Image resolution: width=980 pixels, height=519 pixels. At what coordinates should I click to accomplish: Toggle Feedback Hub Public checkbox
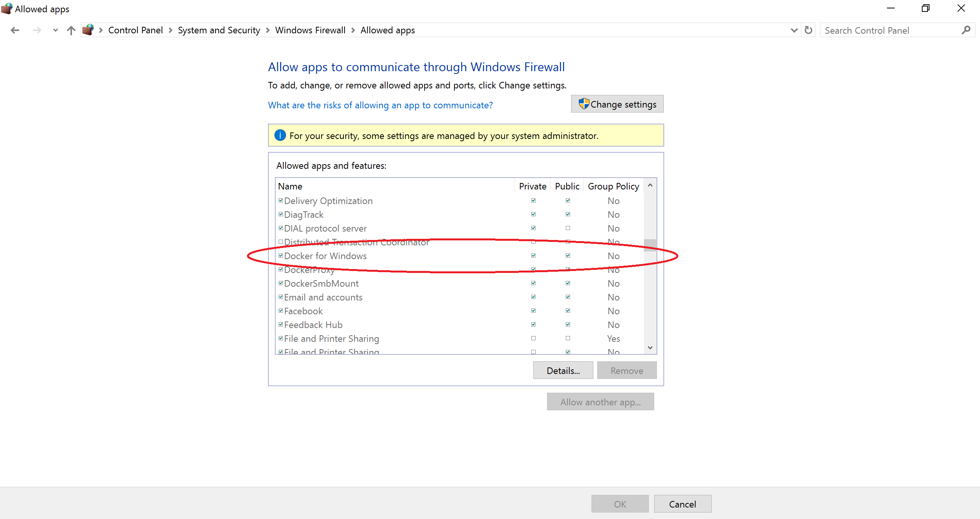568,324
